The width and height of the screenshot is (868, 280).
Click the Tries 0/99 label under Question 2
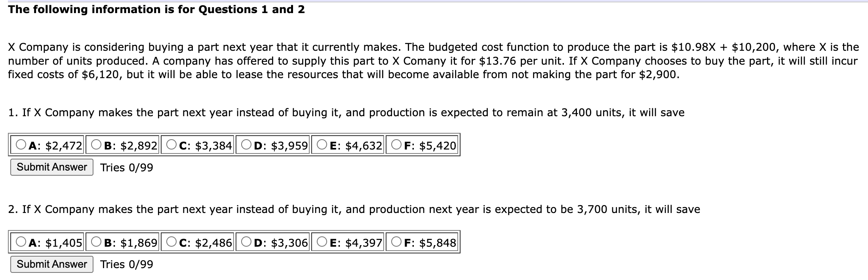127,265
